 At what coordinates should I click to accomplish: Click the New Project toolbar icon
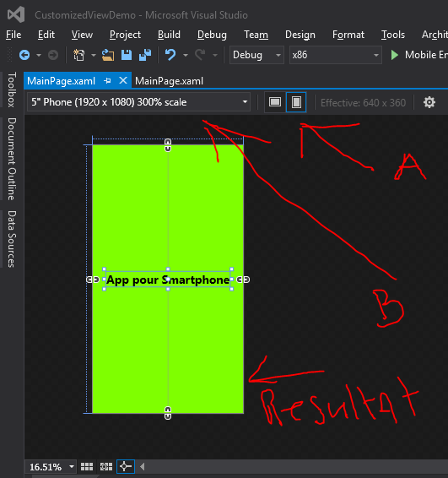(78, 55)
